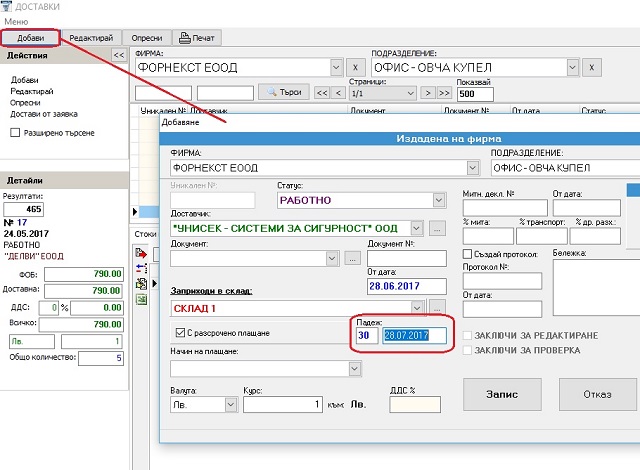
Task: Click the Протокол № input field
Action: 502,281
